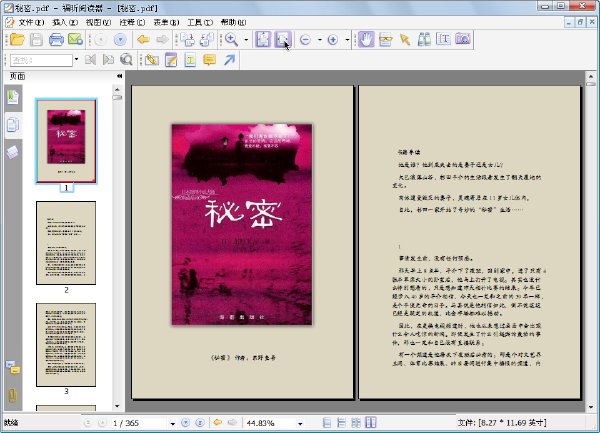Click the advanced search magnifier icon
The image size is (600, 433).
[x=126, y=60]
